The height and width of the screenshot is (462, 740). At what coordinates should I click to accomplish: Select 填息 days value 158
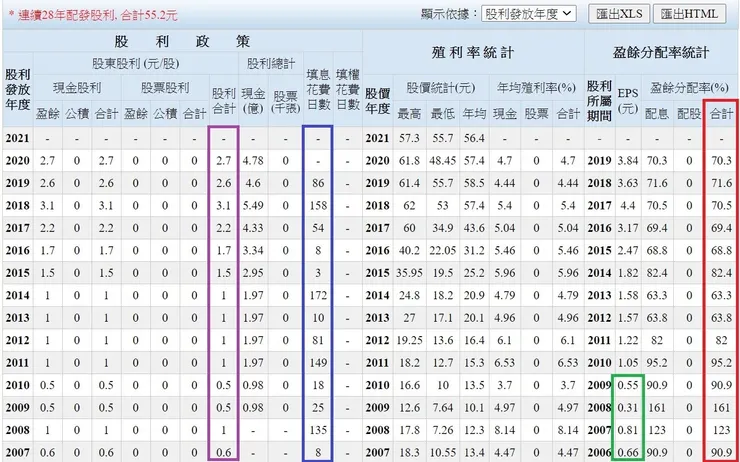(x=318, y=206)
